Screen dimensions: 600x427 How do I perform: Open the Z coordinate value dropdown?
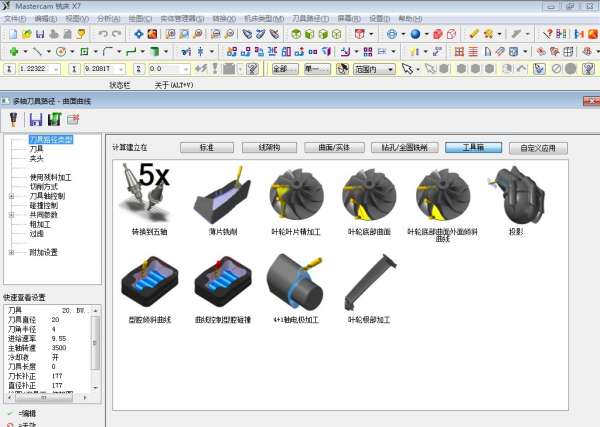coord(186,69)
